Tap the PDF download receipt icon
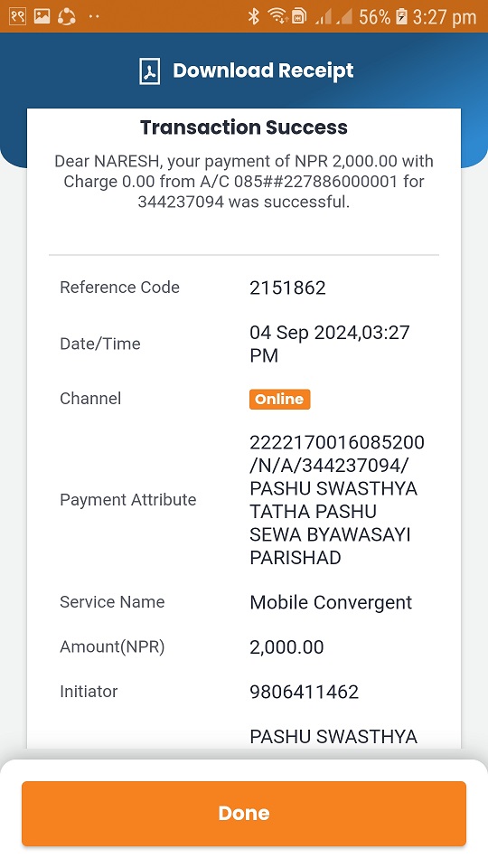Screen dimensions: 488x868 (x=149, y=71)
